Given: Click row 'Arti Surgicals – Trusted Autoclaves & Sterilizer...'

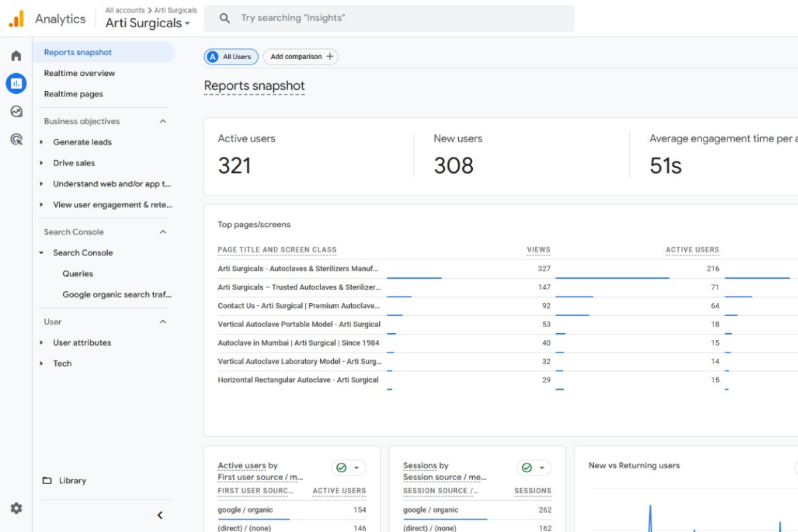Looking at the screenshot, I should point(299,287).
